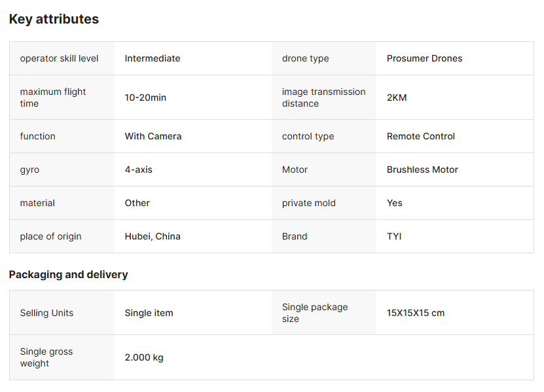Click the private mold label

[x=309, y=203]
